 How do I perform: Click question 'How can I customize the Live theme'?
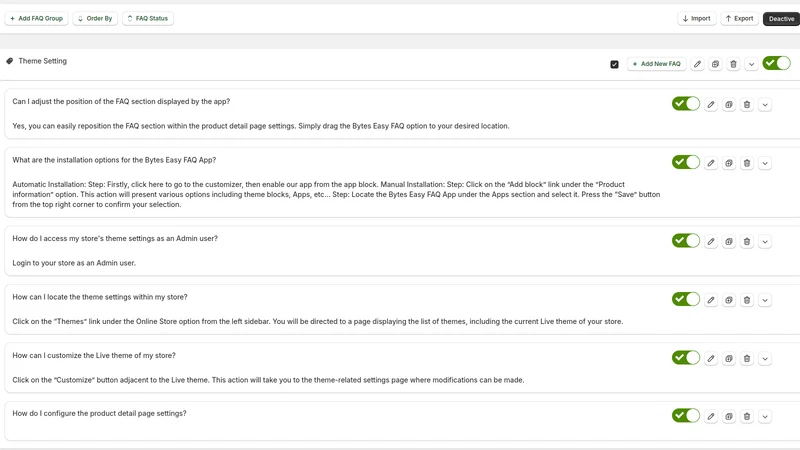coord(94,355)
